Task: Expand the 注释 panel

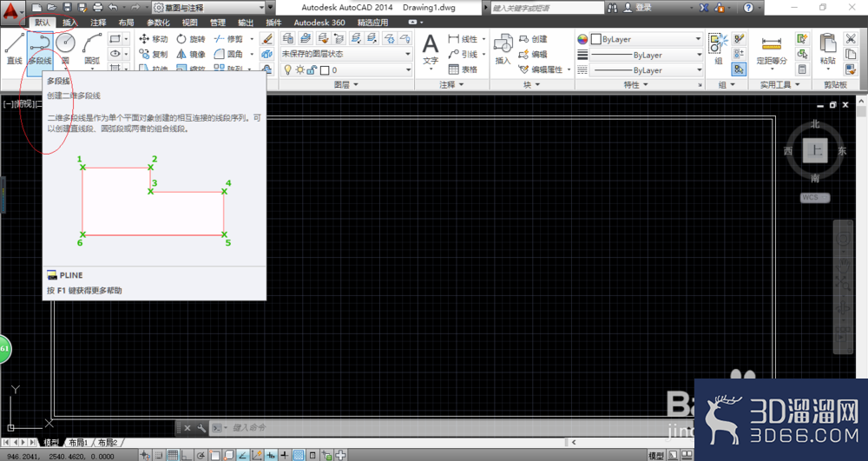Action: click(x=451, y=85)
